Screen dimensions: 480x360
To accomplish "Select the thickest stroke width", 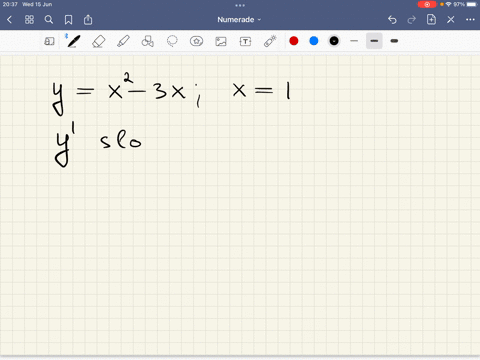I will (394, 41).
